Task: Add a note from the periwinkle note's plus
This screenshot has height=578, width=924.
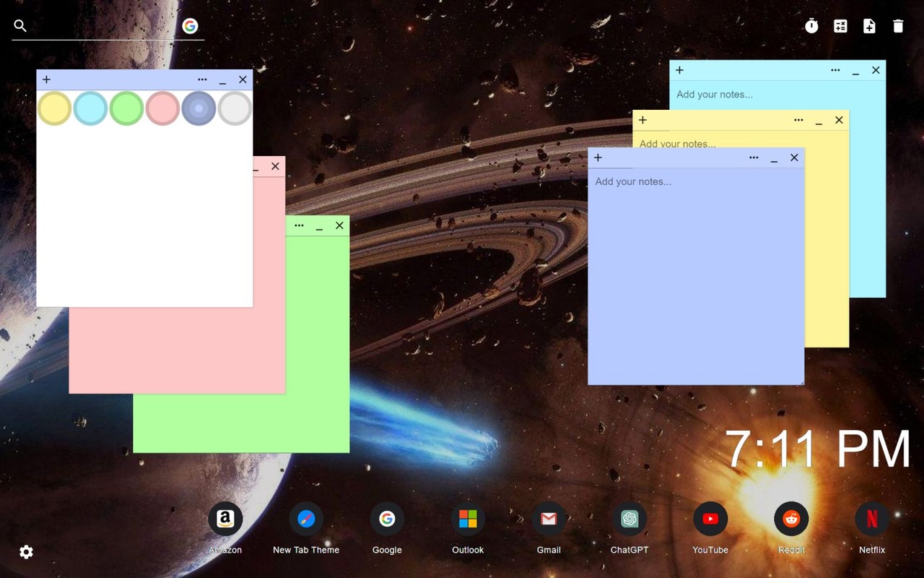Action: tap(598, 158)
